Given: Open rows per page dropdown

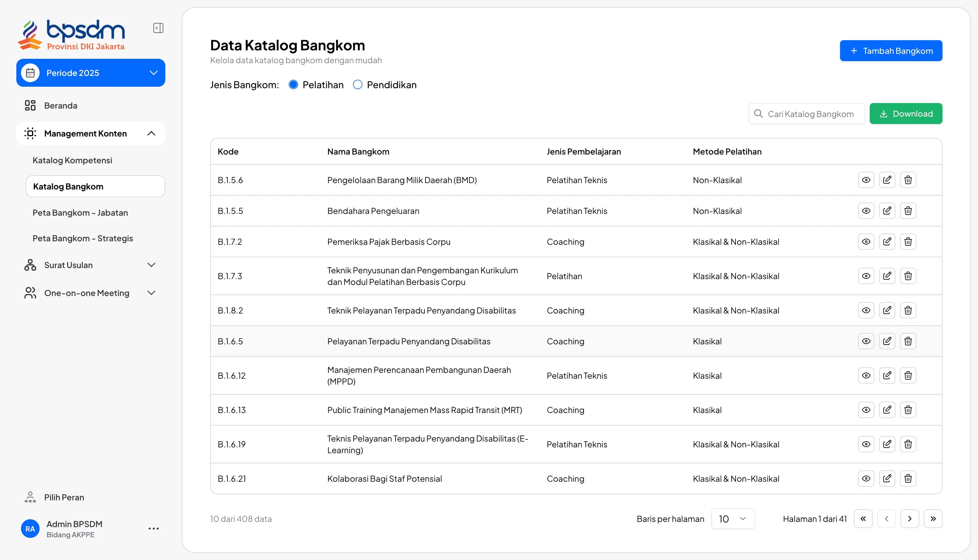Looking at the screenshot, I should click(733, 519).
